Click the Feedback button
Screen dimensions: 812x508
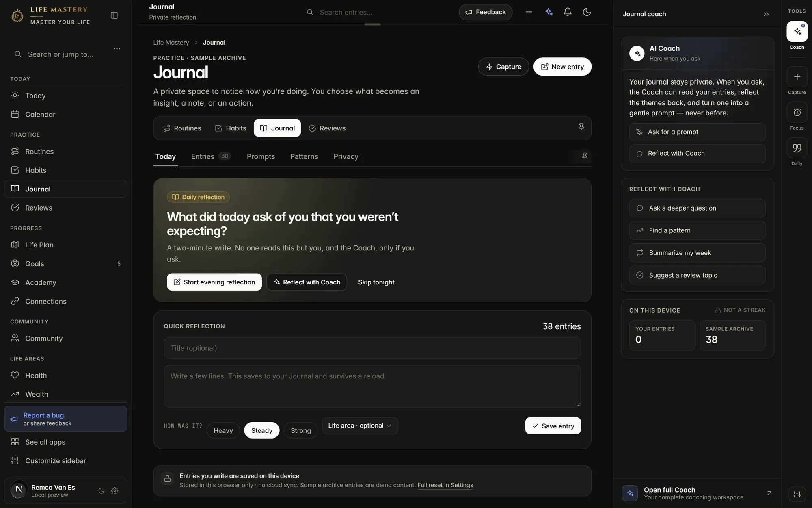pos(486,12)
